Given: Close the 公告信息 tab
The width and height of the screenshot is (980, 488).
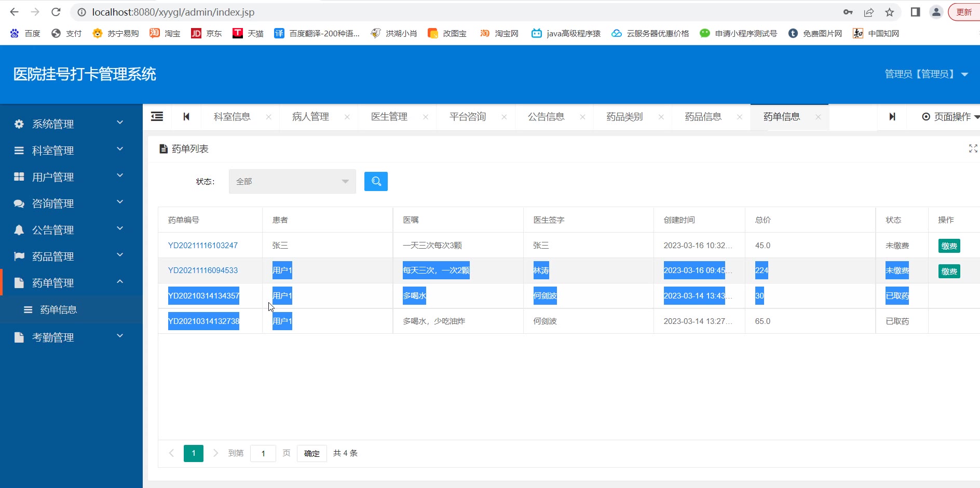Looking at the screenshot, I should pyautogui.click(x=582, y=117).
